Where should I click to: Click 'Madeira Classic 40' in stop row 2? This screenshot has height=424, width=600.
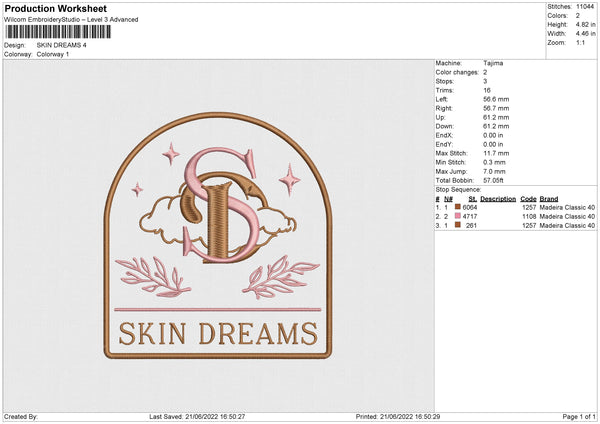pyautogui.click(x=567, y=217)
